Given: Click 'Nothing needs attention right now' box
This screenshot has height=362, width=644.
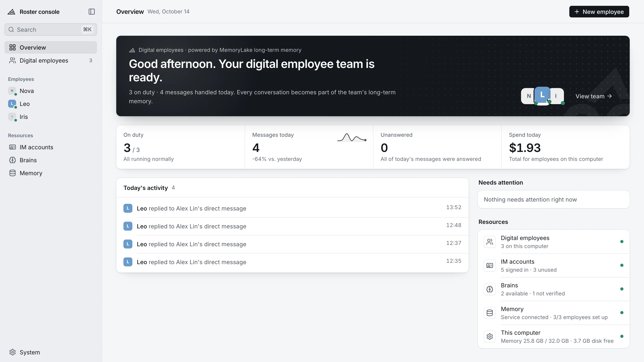Looking at the screenshot, I should point(553,200).
